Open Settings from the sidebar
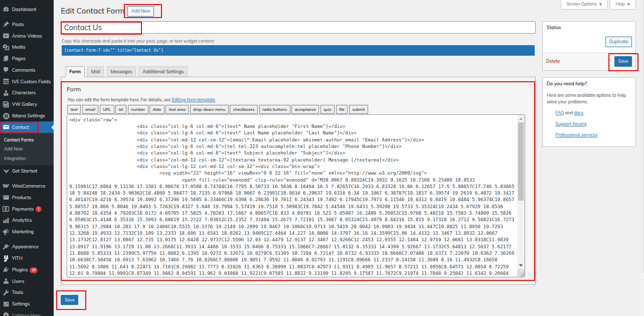644x316 pixels. [x=21, y=304]
